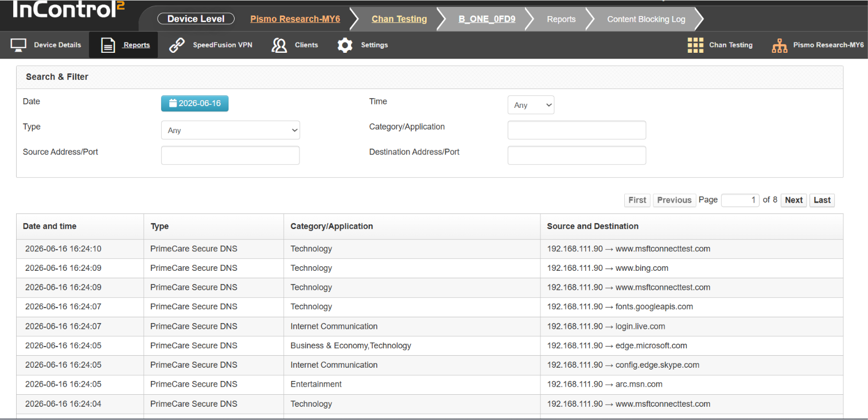Click the Search & Filter panel heading

coord(57,77)
